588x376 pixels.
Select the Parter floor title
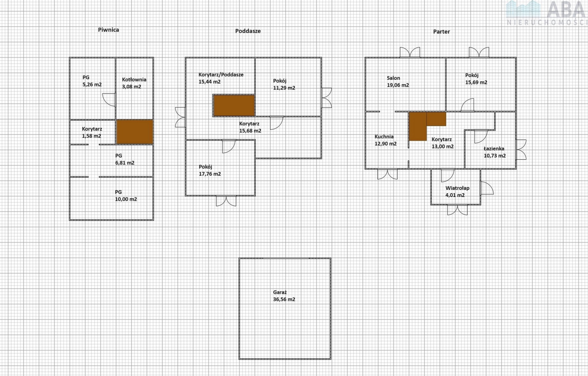tap(441, 32)
